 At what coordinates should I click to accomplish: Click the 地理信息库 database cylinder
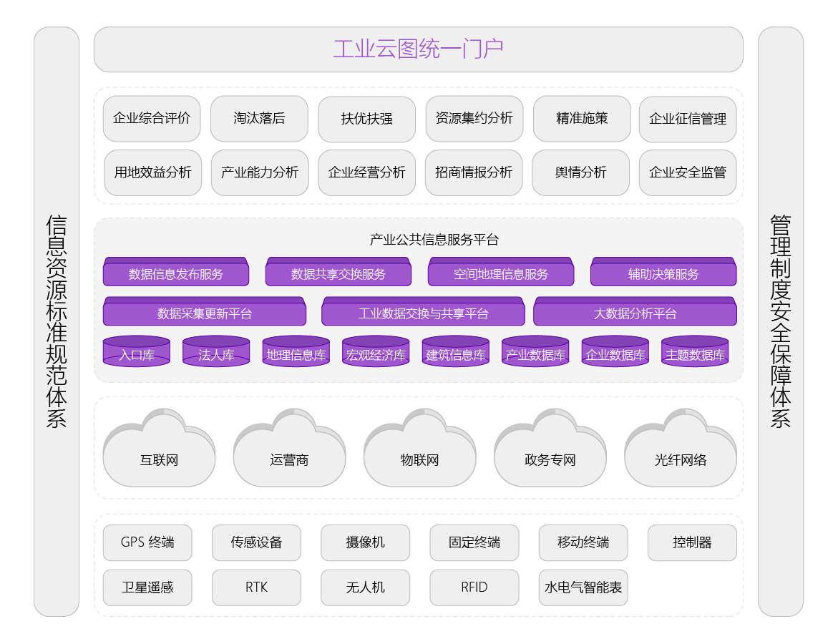coord(296,351)
